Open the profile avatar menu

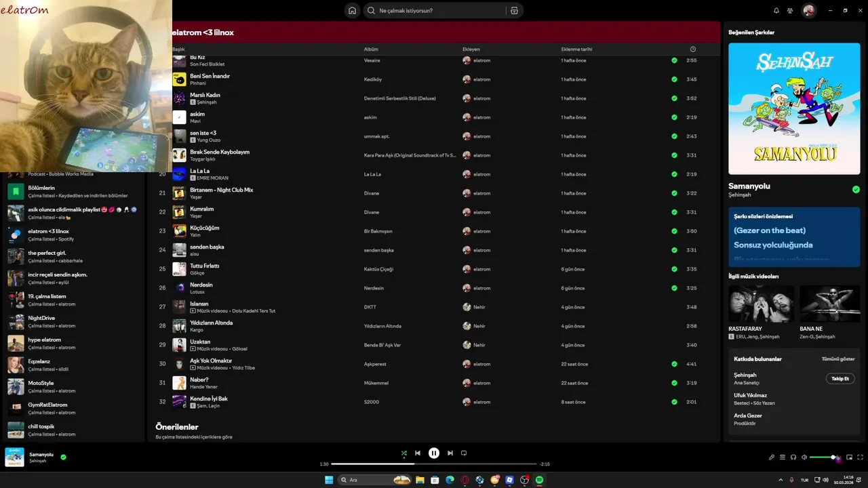tap(809, 11)
